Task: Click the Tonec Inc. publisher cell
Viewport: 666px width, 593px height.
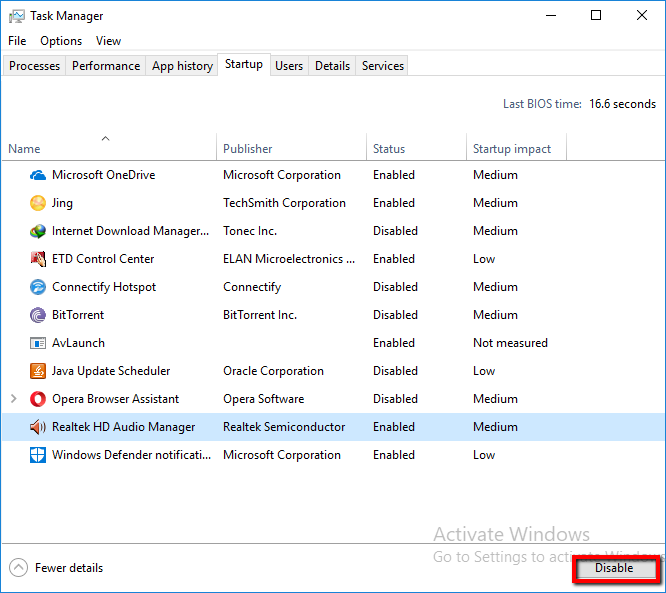Action: (x=250, y=231)
